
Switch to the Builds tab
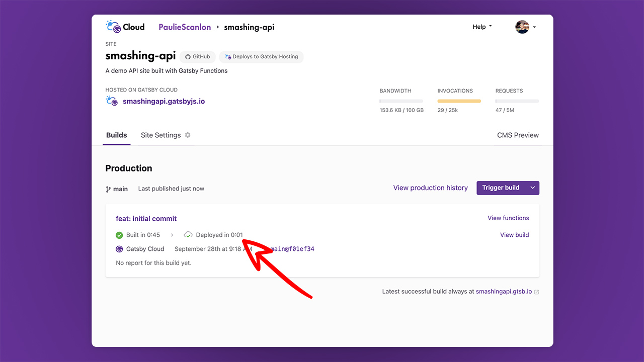click(117, 135)
